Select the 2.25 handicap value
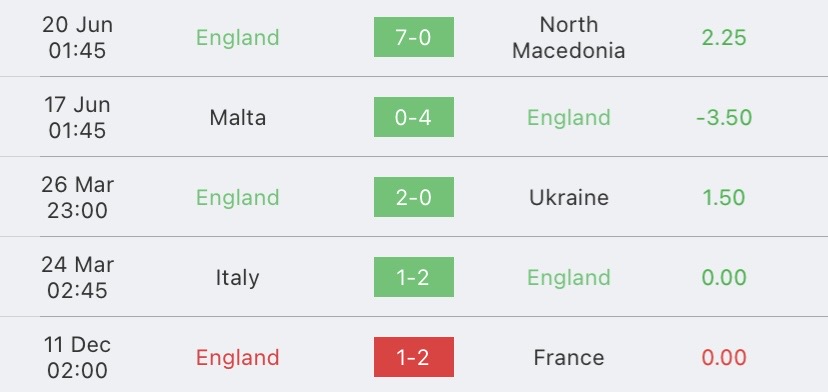Screen dimensions: 828x392 click(724, 38)
